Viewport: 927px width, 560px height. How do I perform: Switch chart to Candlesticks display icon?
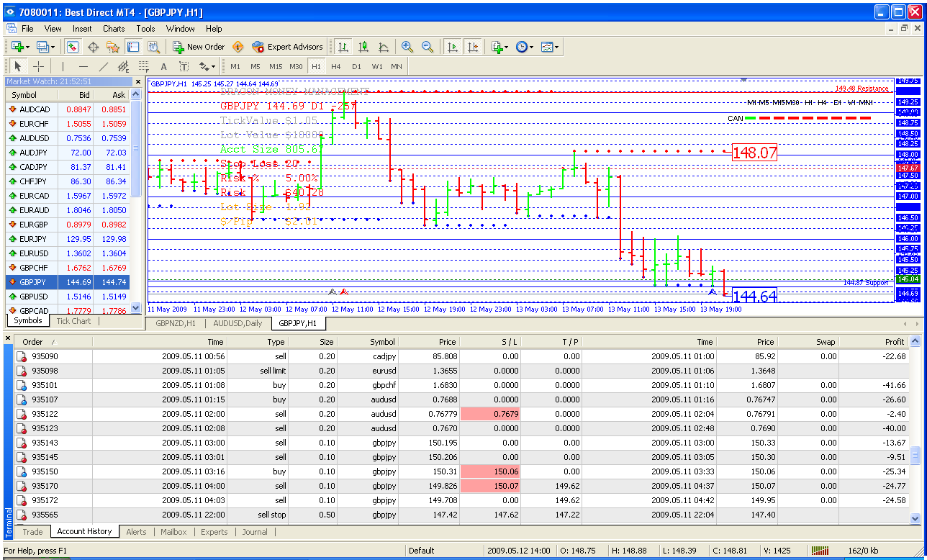(x=363, y=47)
